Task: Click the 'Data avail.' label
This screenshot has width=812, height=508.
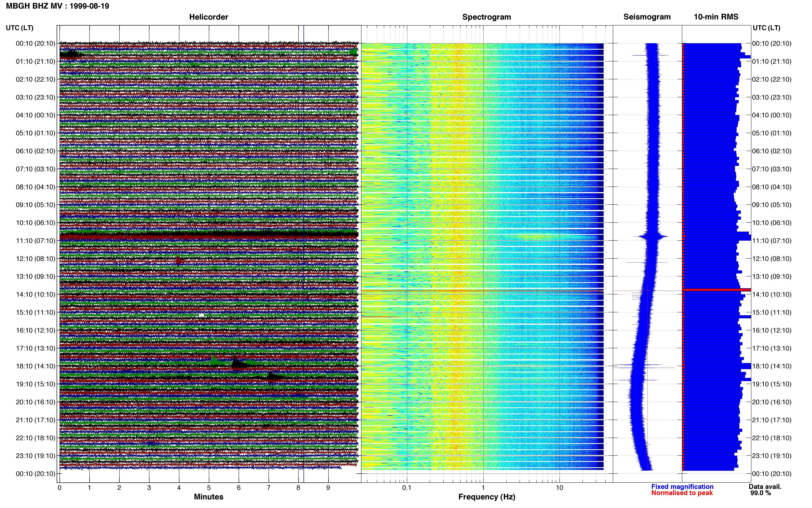Action: [765, 487]
